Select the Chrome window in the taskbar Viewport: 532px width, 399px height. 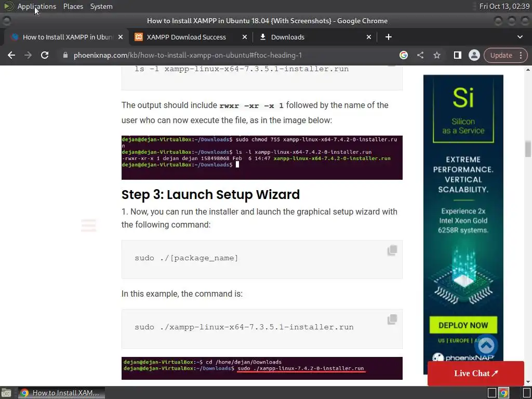[x=61, y=393]
